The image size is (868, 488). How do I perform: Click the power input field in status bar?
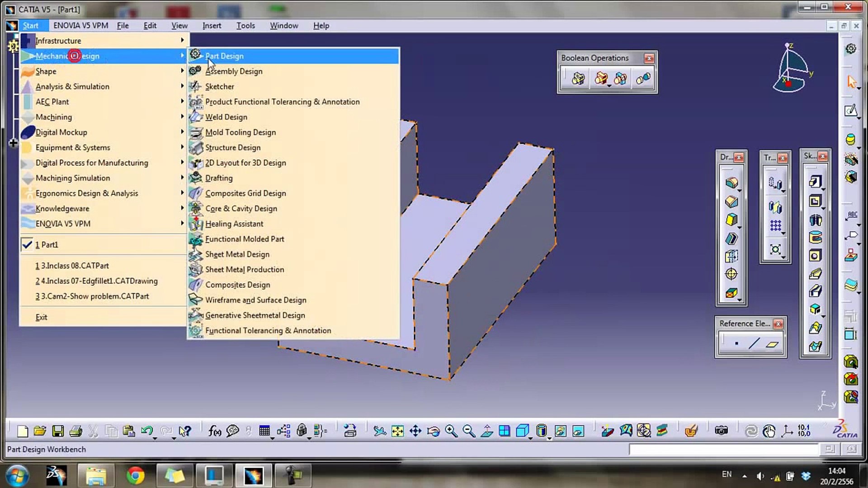(x=723, y=449)
